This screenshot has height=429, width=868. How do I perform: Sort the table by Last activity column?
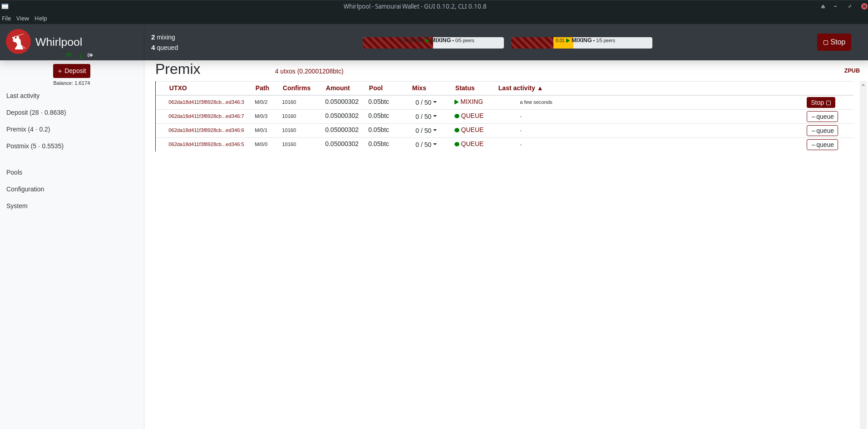(520, 88)
